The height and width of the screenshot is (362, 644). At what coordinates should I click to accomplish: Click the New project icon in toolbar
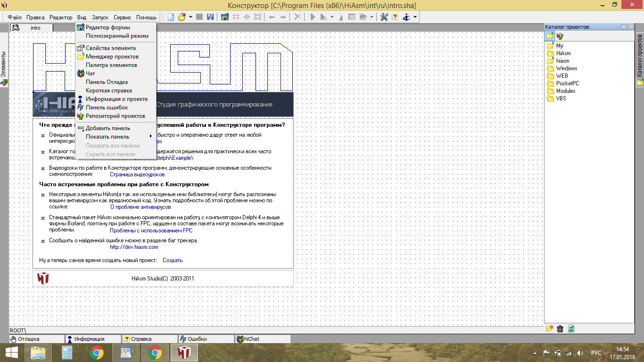tap(171, 17)
